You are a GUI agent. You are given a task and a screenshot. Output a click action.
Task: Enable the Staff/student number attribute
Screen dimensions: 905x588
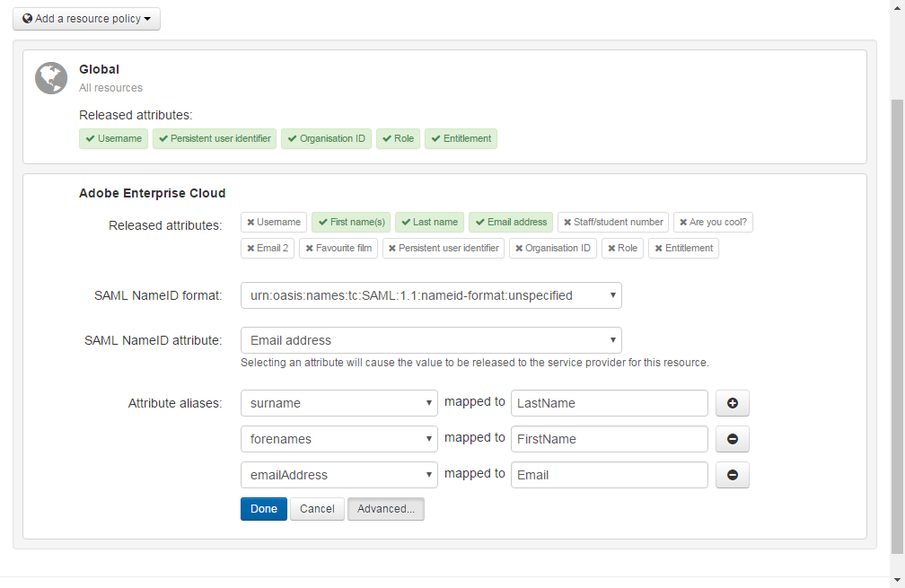point(613,223)
